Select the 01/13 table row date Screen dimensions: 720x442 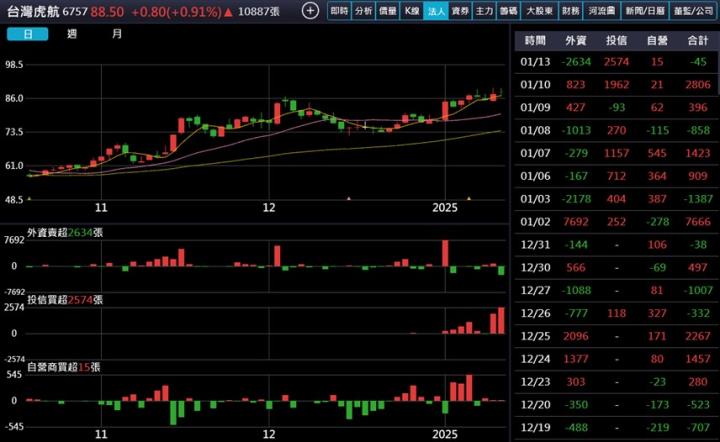click(535, 62)
